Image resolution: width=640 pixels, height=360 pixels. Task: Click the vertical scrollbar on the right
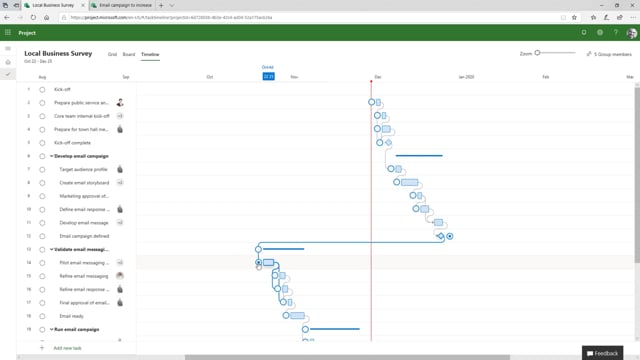637,175
